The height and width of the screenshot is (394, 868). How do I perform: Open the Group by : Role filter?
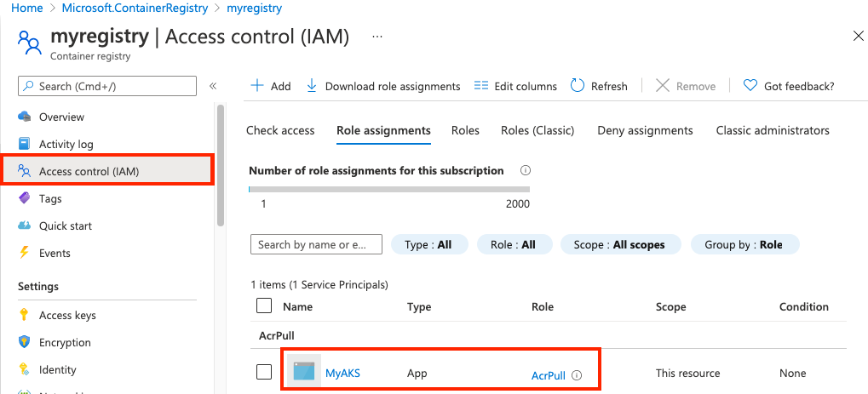click(x=744, y=244)
